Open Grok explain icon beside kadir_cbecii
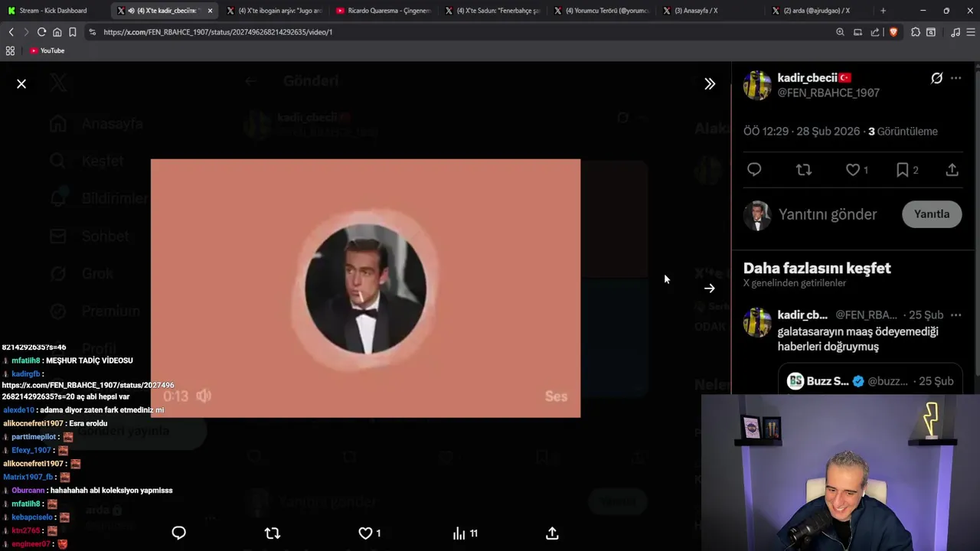 click(936, 78)
